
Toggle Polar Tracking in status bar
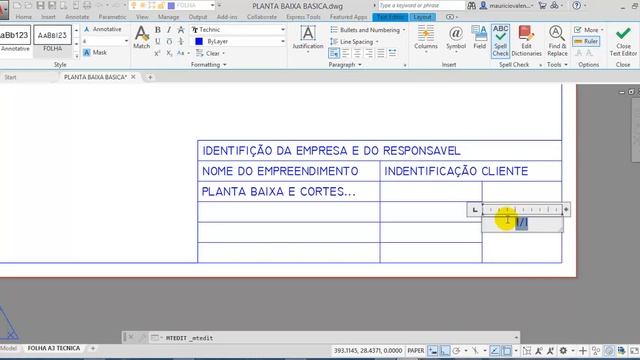[x=456, y=350]
